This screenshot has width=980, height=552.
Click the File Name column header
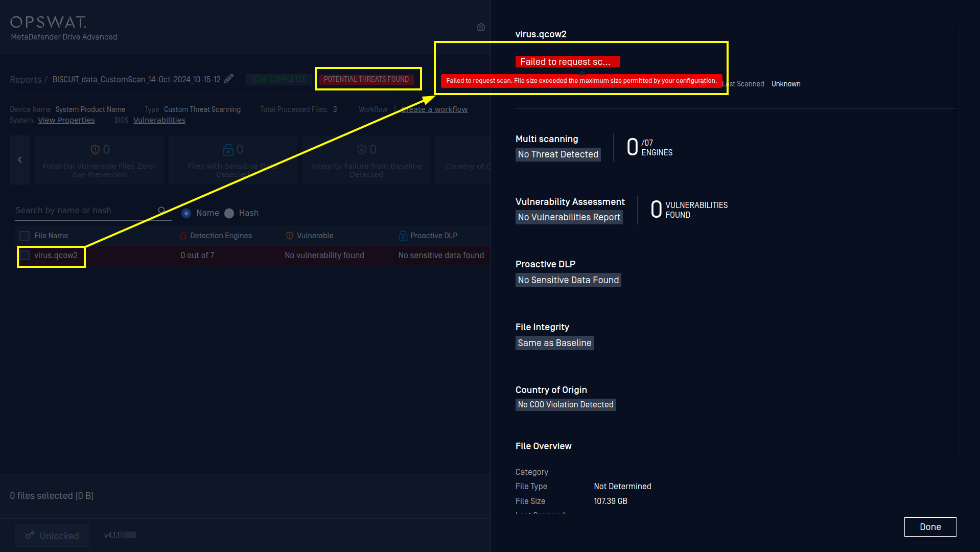51,236
